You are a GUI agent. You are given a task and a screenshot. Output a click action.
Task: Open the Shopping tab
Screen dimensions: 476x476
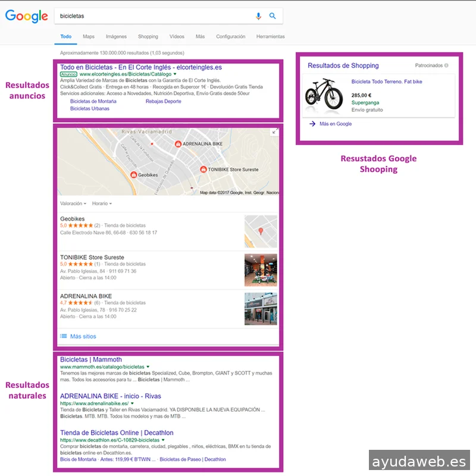[x=148, y=36]
